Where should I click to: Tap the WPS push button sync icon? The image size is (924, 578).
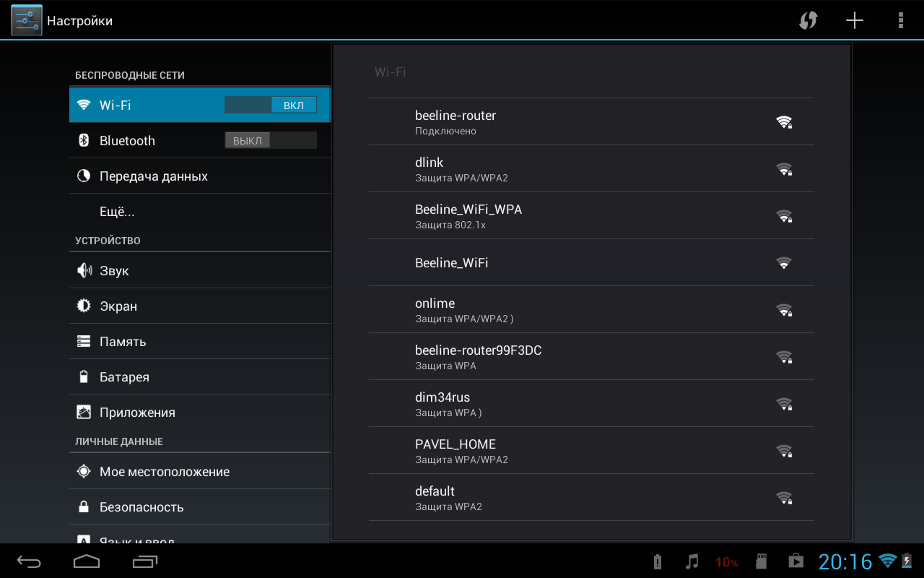[x=808, y=20]
